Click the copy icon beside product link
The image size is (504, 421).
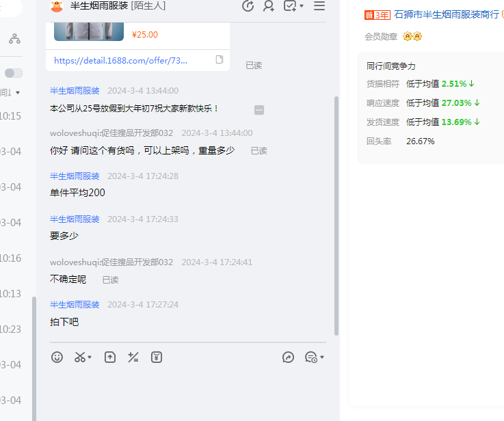(220, 60)
